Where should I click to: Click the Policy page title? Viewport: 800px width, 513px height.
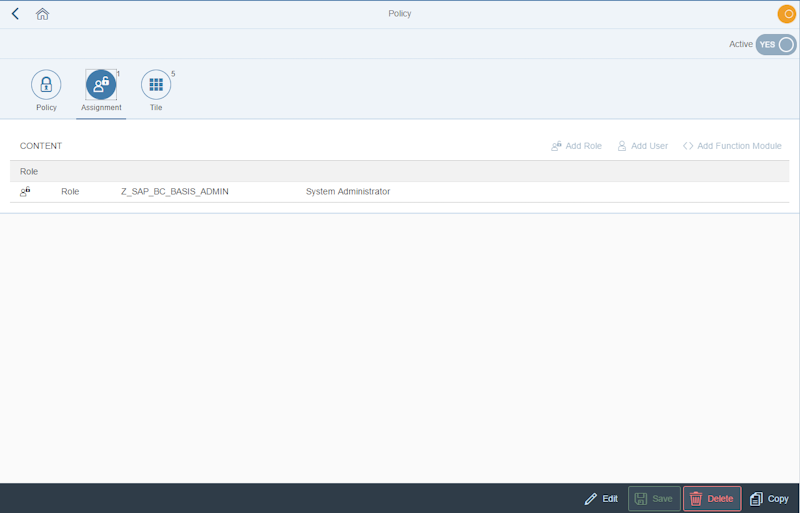tap(399, 14)
